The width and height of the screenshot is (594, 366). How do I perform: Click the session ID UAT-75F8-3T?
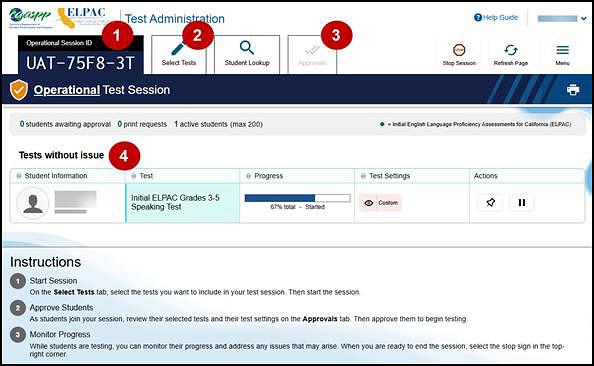pyautogui.click(x=81, y=63)
